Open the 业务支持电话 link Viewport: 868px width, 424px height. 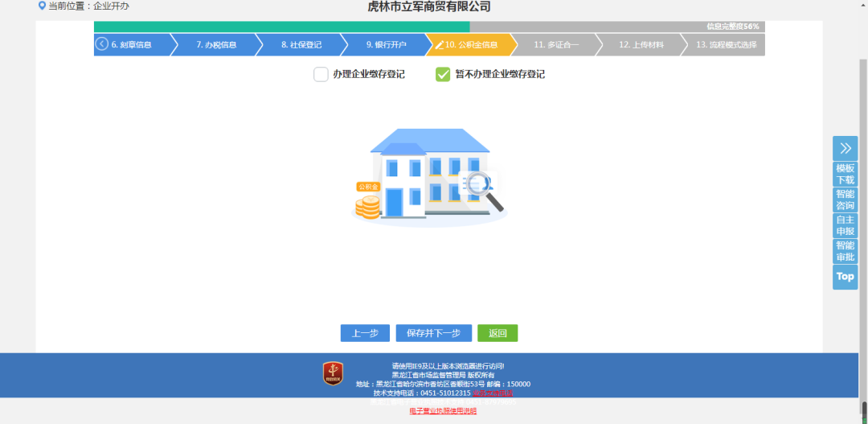(x=492, y=393)
